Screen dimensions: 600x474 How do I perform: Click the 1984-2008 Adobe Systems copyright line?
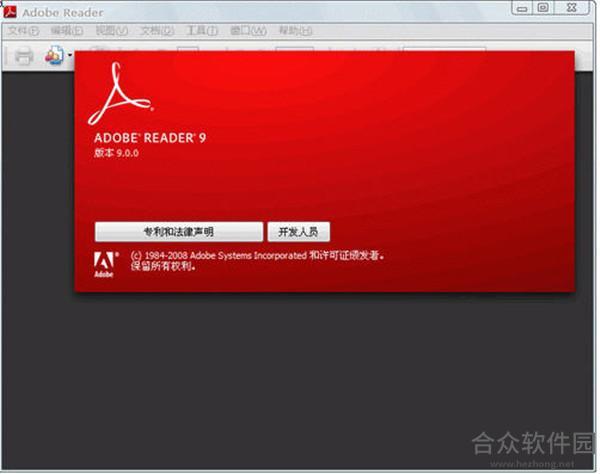pos(257,255)
